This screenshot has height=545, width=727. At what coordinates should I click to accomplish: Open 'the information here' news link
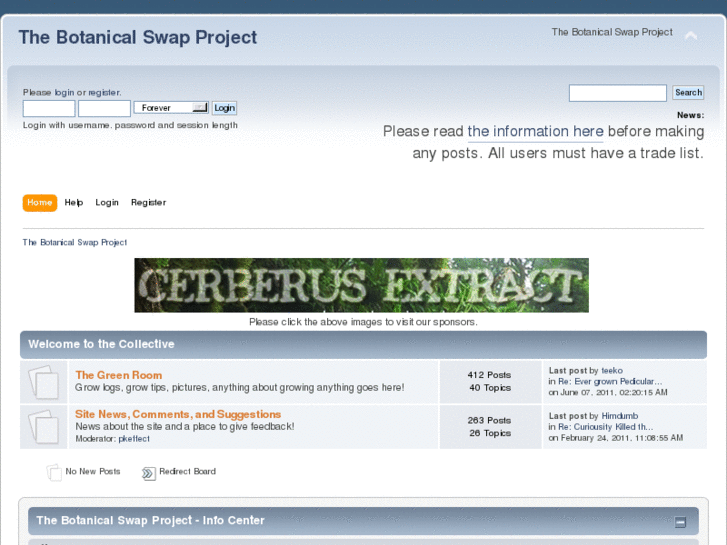coord(536,132)
